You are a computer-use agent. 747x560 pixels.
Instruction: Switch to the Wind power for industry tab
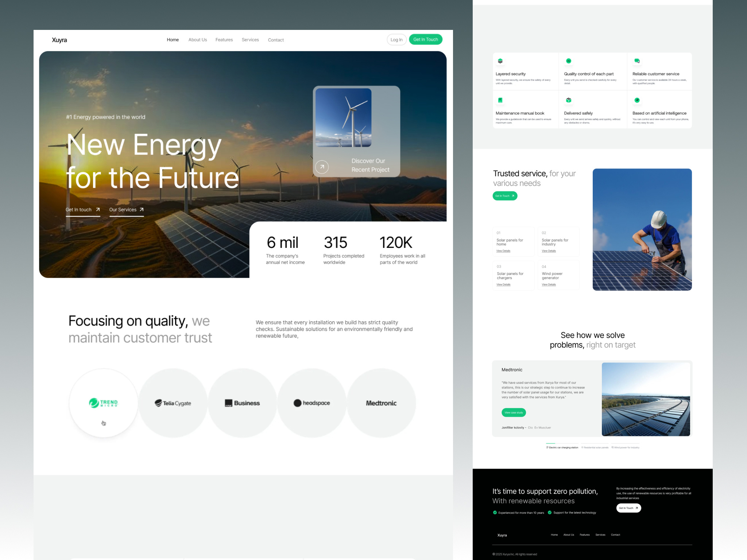[627, 447]
